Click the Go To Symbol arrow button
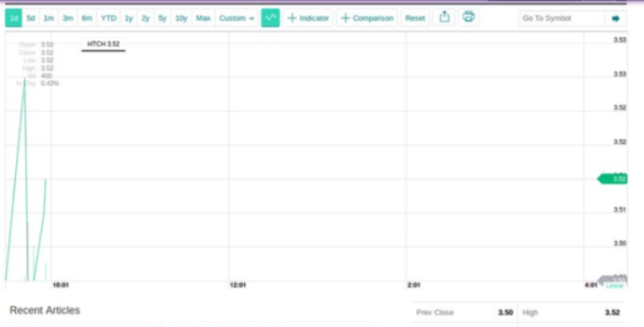The height and width of the screenshot is (327, 644). click(615, 19)
